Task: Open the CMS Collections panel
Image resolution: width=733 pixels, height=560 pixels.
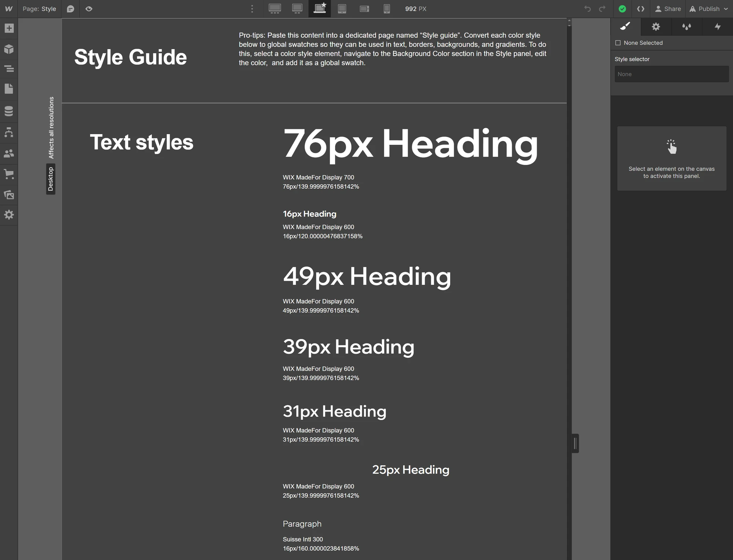Action: coord(9,111)
